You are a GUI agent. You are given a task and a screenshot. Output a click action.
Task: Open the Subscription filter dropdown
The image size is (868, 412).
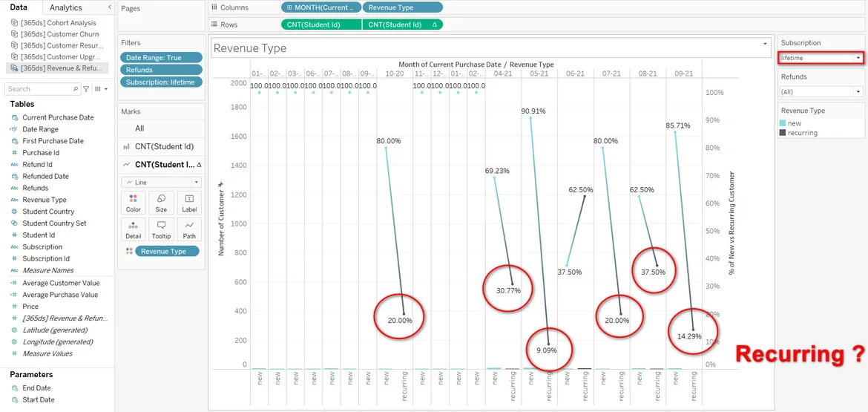coord(858,58)
